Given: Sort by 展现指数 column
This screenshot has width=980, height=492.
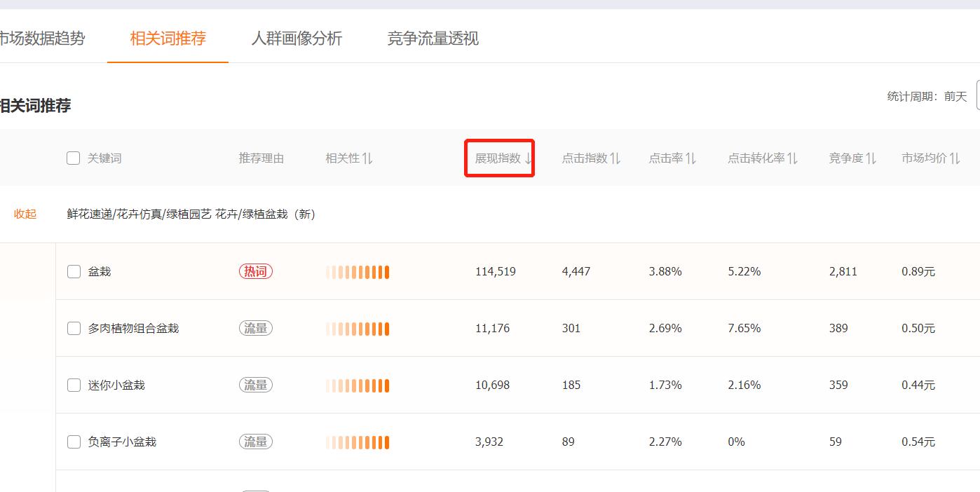Looking at the screenshot, I should 499,158.
